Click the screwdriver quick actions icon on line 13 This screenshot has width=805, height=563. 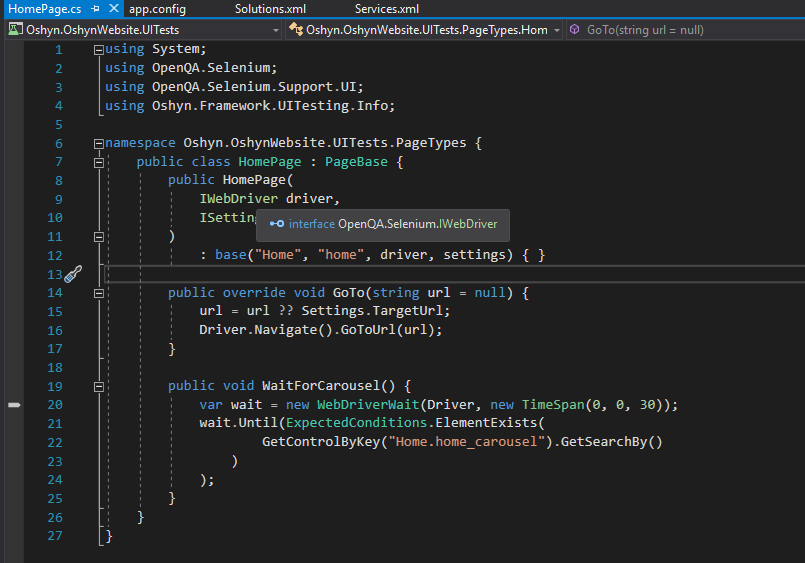(x=72, y=274)
